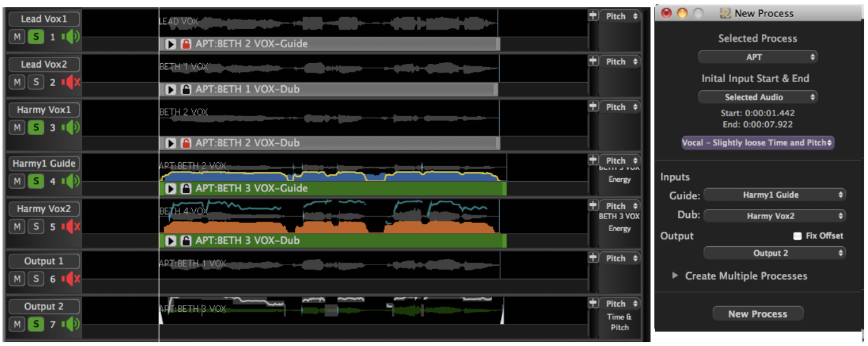The height and width of the screenshot is (346, 868).
Task: Toggle solo on Harmy Vox1 track
Action: [x=36, y=128]
